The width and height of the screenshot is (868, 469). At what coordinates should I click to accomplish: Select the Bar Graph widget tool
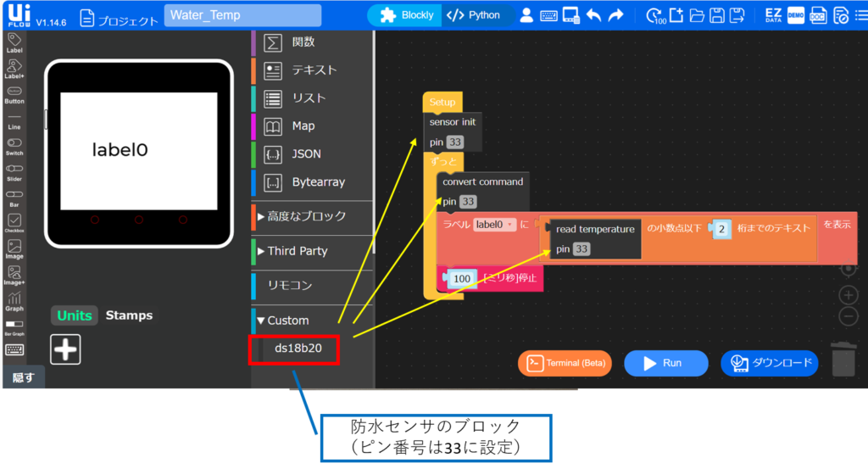coord(14,327)
